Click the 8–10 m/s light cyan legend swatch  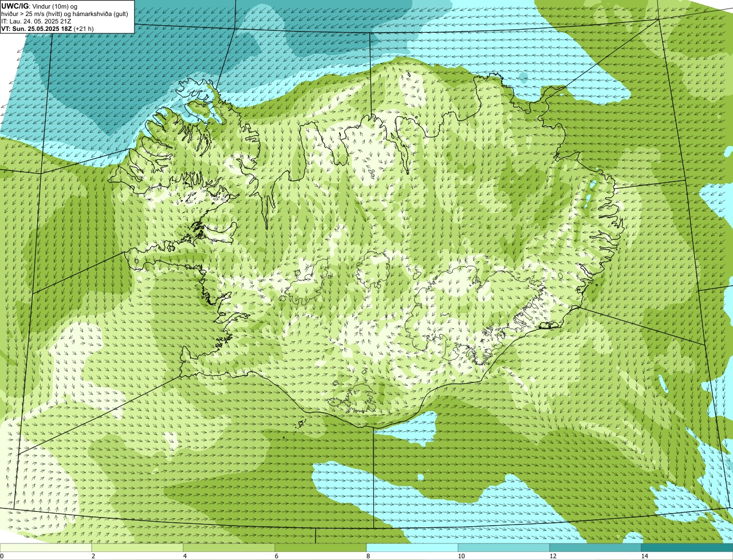tap(412, 547)
